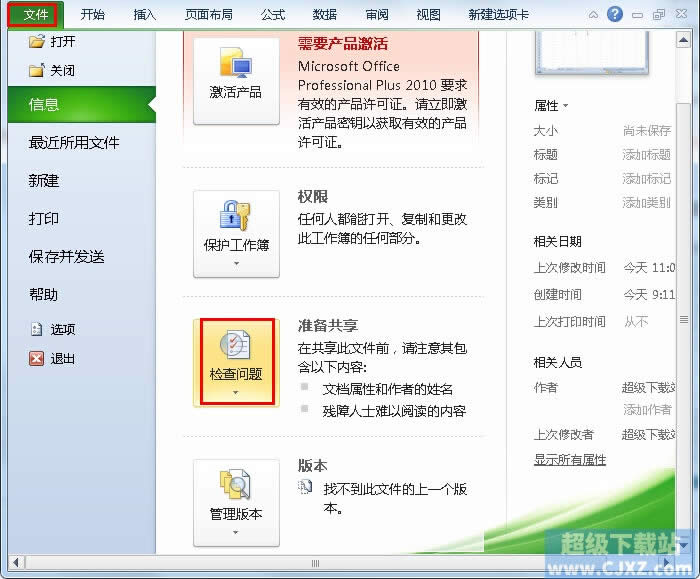Screen dimensions: 700x579
Task: Open the blue Help question mark icon
Action: [x=615, y=14]
